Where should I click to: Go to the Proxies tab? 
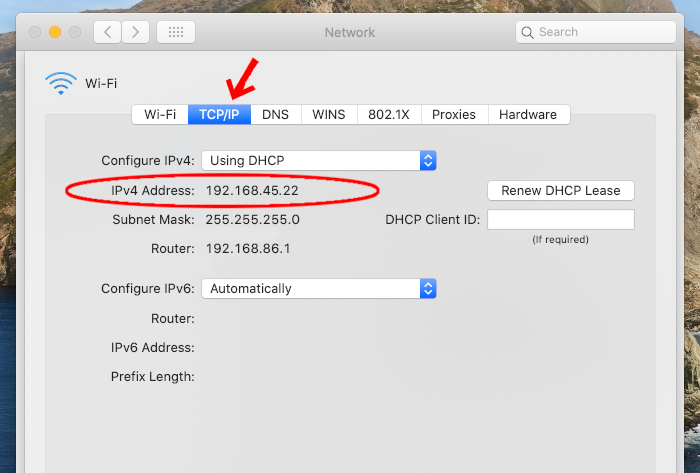tap(454, 115)
